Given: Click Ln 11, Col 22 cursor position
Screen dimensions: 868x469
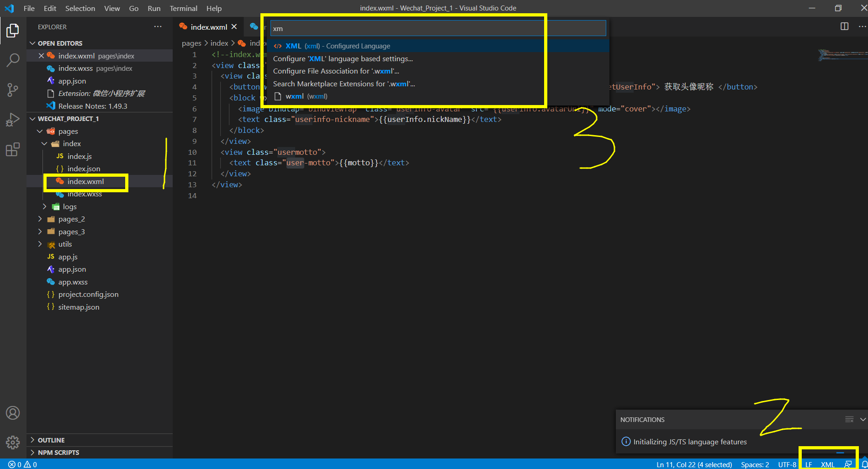Looking at the screenshot, I should tap(694, 464).
